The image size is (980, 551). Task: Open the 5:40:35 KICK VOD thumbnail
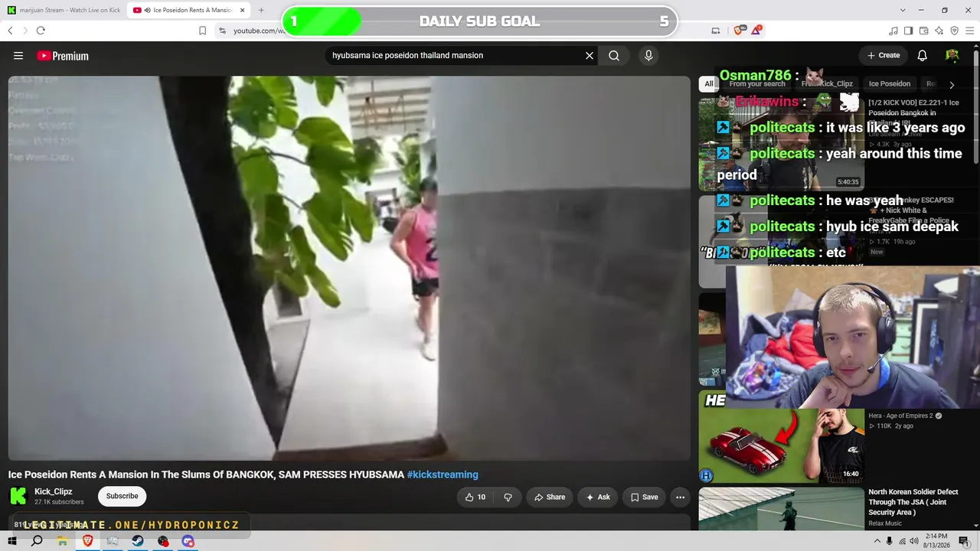click(x=782, y=143)
